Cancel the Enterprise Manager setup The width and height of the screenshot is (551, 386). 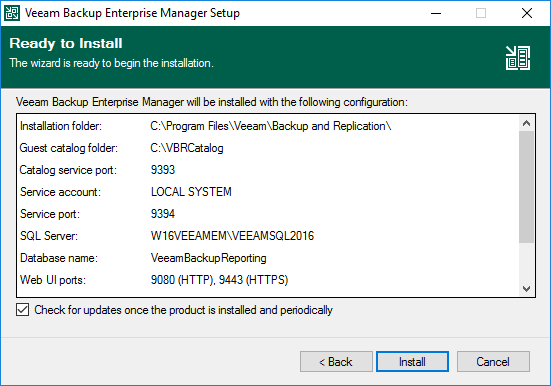pyautogui.click(x=493, y=361)
